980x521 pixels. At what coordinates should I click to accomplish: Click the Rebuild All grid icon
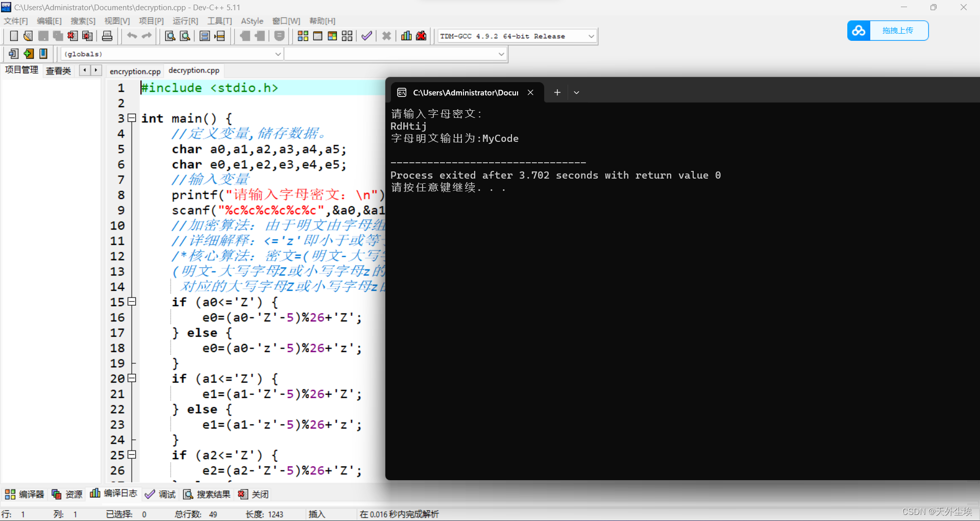tap(347, 36)
